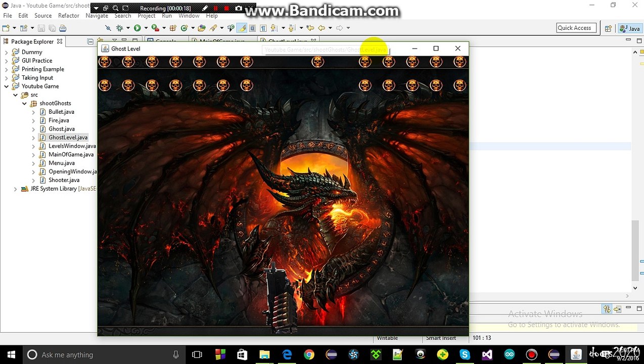Click the Cortana microphone icon

coord(176,355)
